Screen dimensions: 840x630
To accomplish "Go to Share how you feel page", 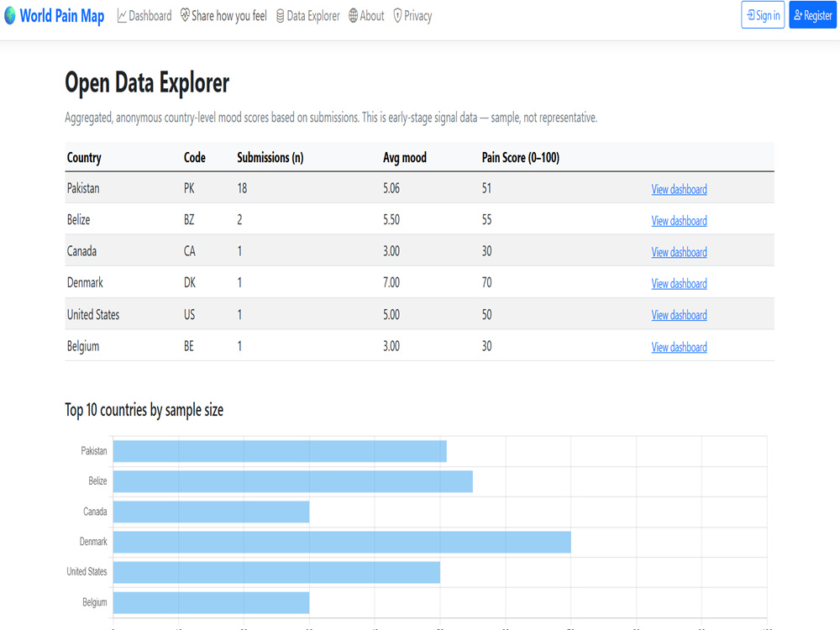I will tap(223, 16).
